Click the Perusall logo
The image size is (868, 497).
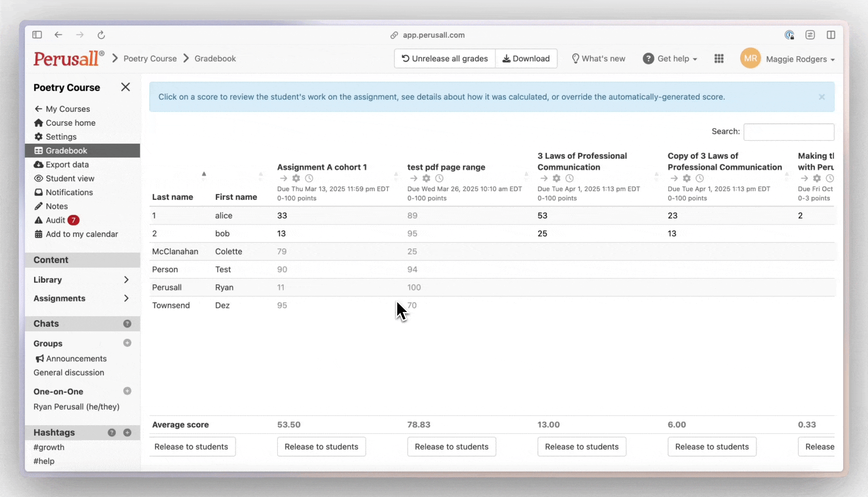69,58
